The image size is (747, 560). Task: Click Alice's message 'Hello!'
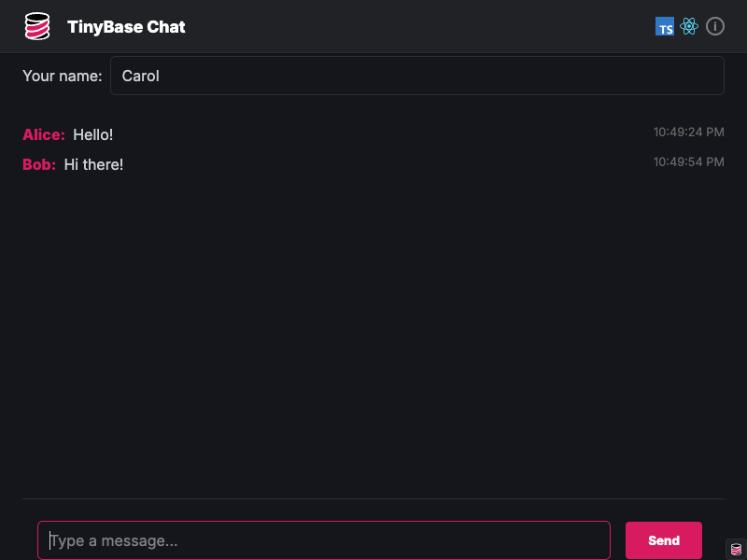[92, 134]
